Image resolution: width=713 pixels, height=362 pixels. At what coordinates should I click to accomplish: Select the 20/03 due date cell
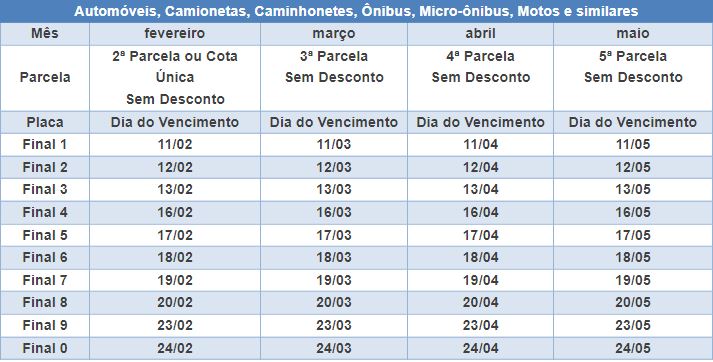tap(334, 302)
